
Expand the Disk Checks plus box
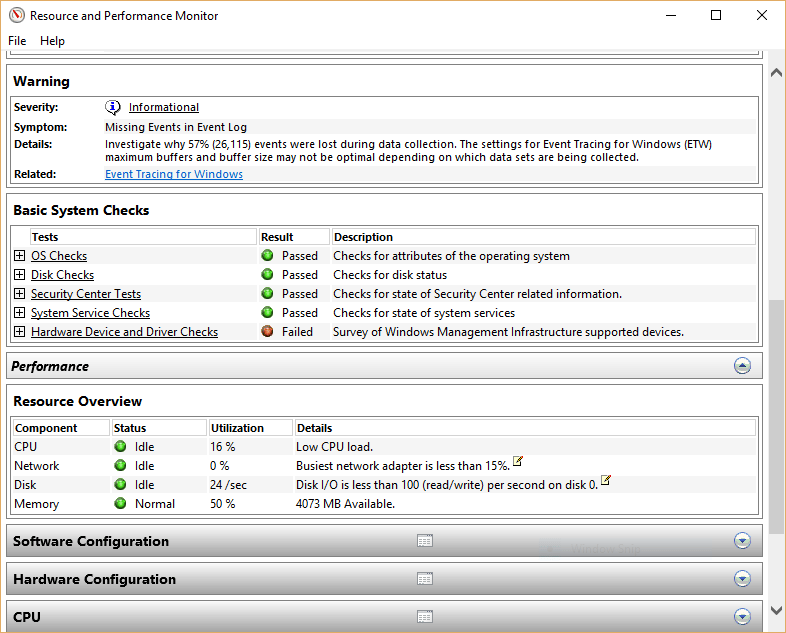[x=20, y=275]
